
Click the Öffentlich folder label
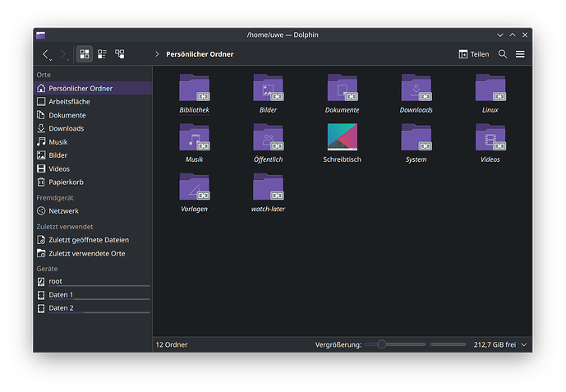(268, 159)
